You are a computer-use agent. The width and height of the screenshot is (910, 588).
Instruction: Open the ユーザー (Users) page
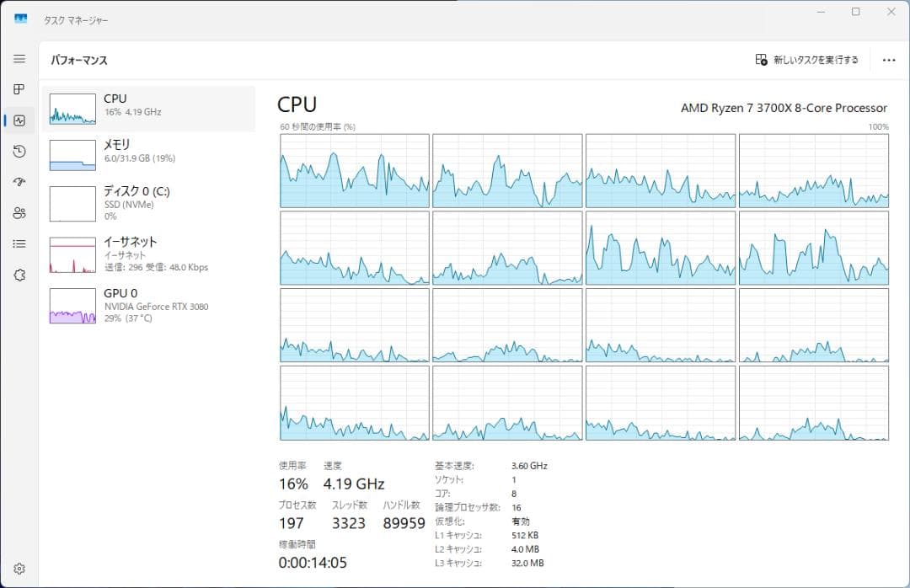pos(19,213)
